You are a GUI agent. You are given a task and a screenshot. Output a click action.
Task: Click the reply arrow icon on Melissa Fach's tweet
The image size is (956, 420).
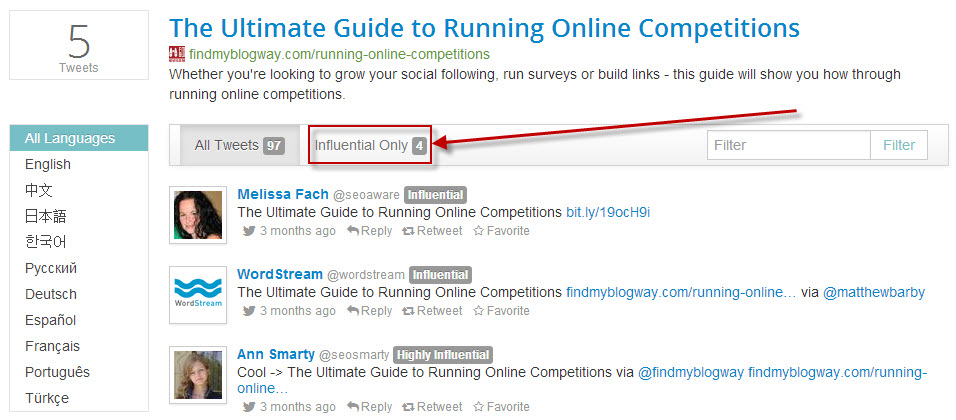pos(353,231)
